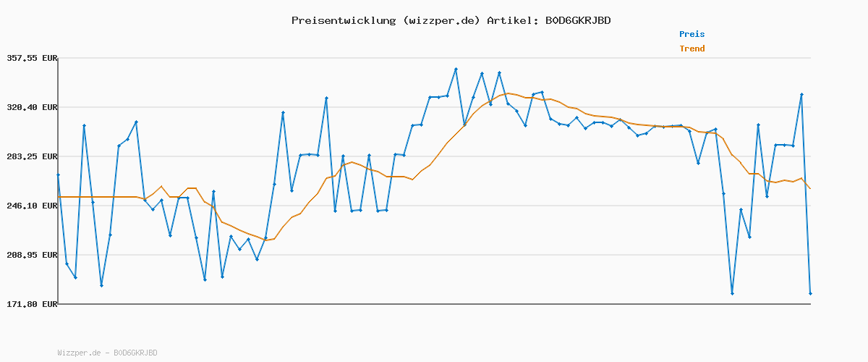Click the highest peak of the blue price line
This screenshot has height=362, width=868.
coord(456,69)
